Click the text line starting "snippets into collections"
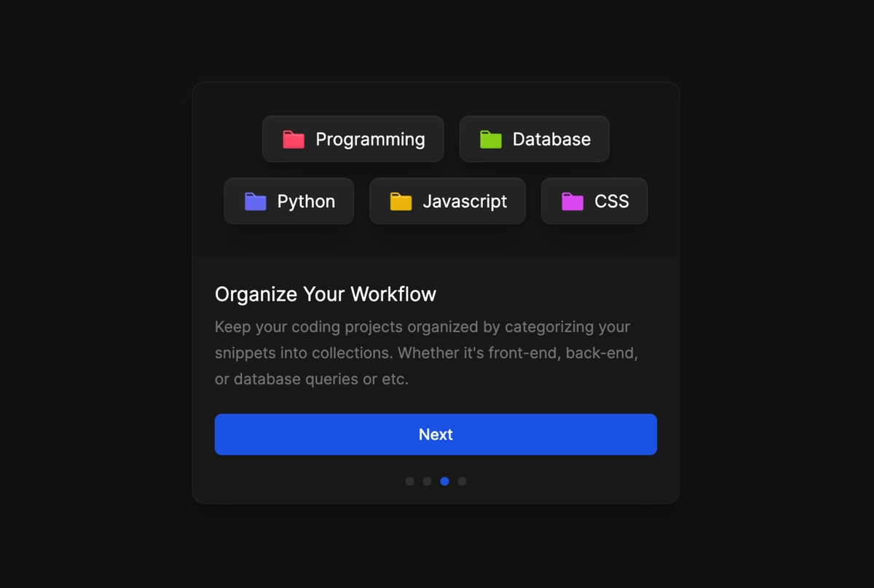Viewport: 874px width, 588px height. [427, 353]
